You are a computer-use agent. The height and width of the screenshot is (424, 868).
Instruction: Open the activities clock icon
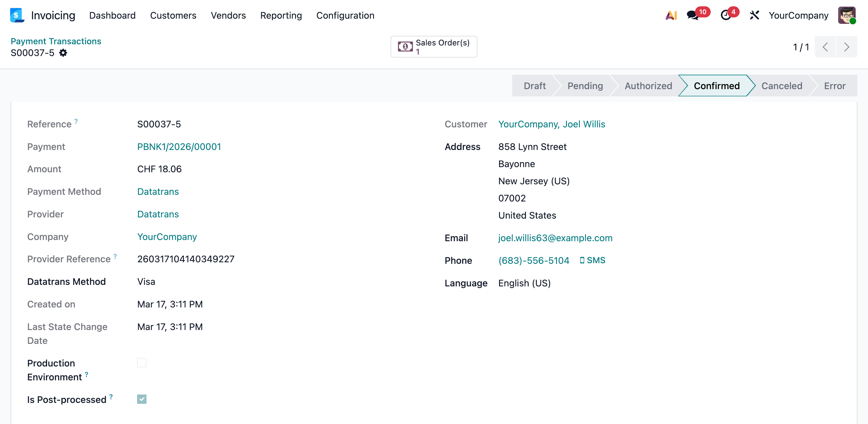(725, 15)
